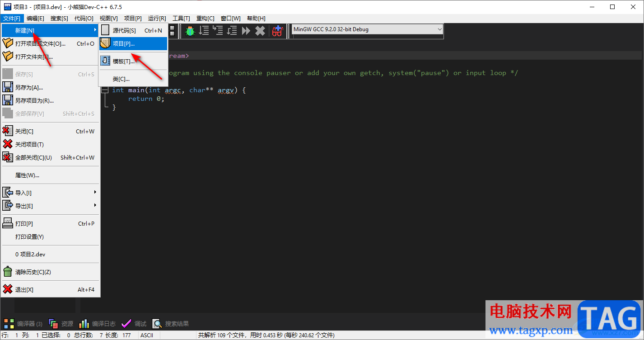Open the 视图[V] menu
The image size is (644, 340).
(108, 18)
